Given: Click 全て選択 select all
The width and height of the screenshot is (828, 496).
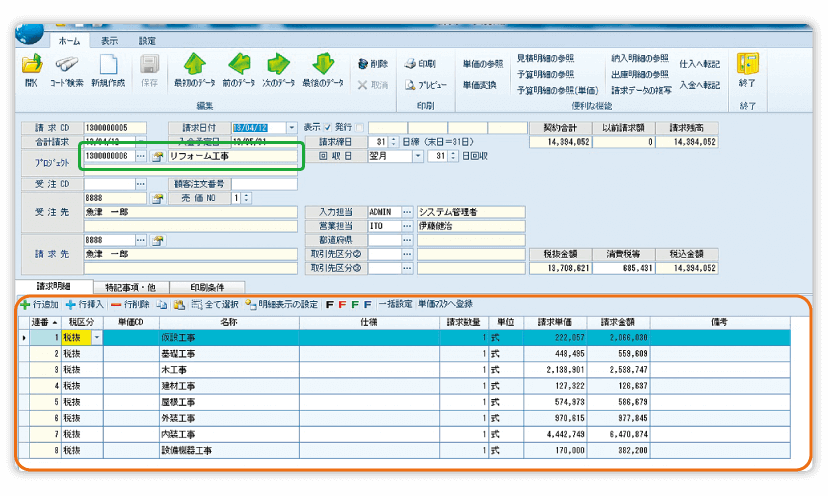Looking at the screenshot, I should tap(214, 305).
